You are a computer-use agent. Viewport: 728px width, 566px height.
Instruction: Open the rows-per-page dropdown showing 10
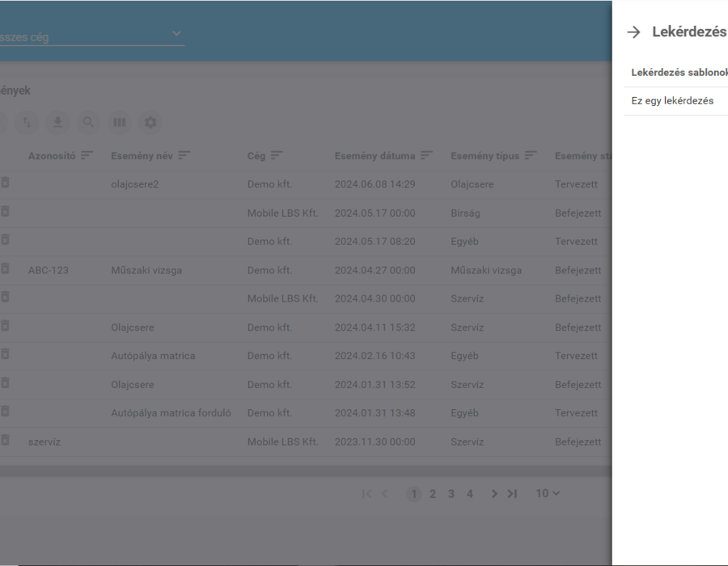click(x=548, y=493)
